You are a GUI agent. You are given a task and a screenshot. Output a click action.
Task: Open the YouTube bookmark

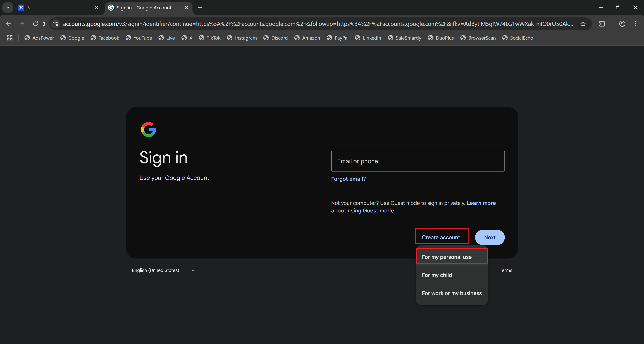click(139, 38)
